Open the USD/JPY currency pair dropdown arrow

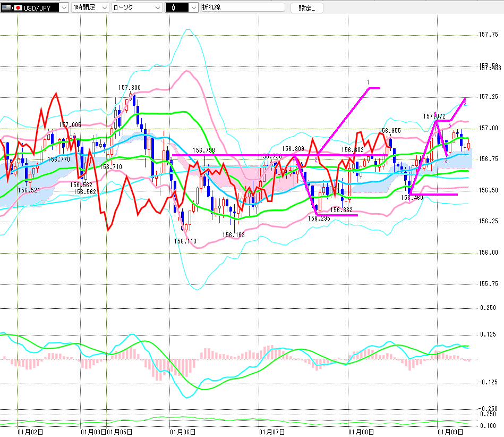point(64,8)
